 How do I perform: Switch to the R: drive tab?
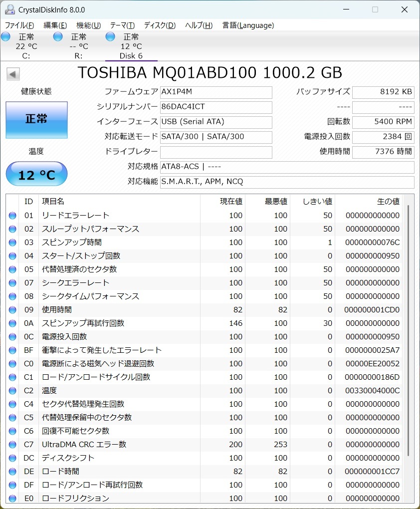(78, 46)
